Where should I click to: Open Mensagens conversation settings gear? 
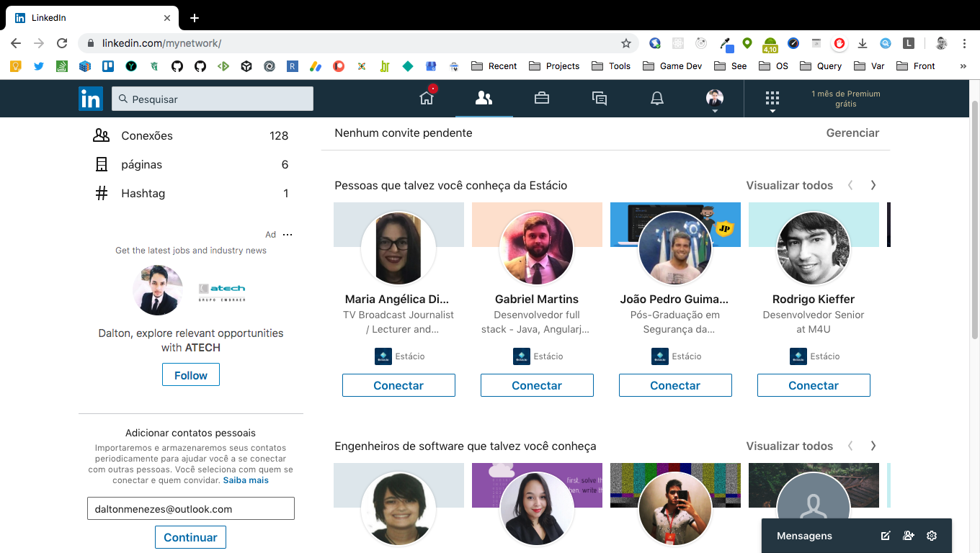pyautogui.click(x=931, y=536)
